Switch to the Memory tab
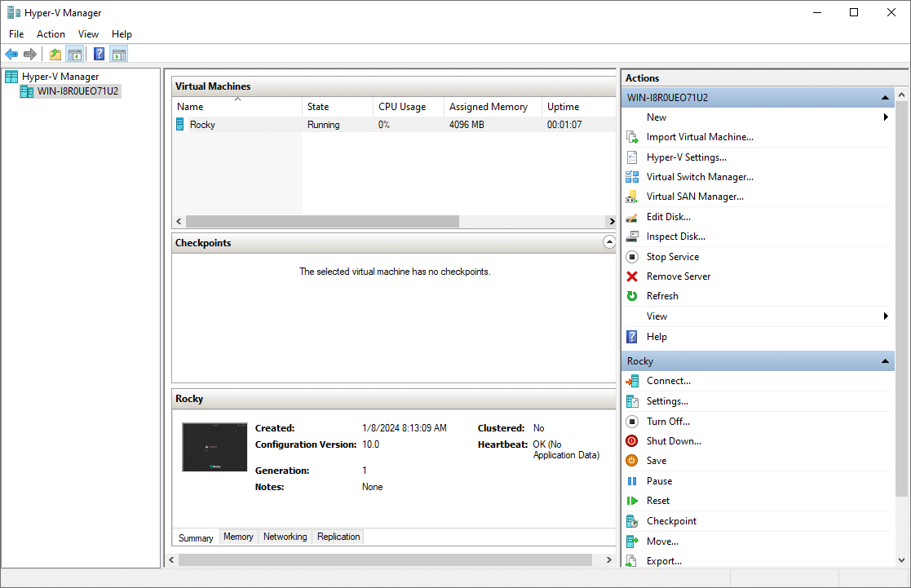 tap(238, 537)
